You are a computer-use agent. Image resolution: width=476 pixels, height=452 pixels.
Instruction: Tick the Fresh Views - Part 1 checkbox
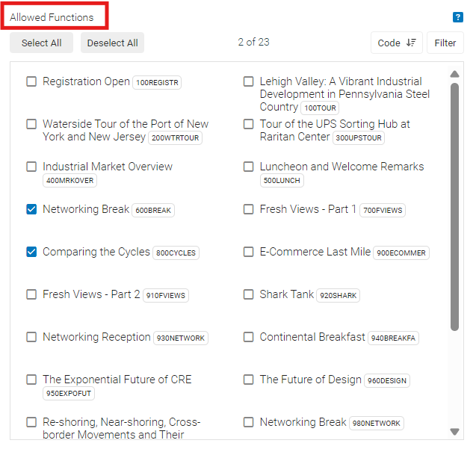pos(248,209)
